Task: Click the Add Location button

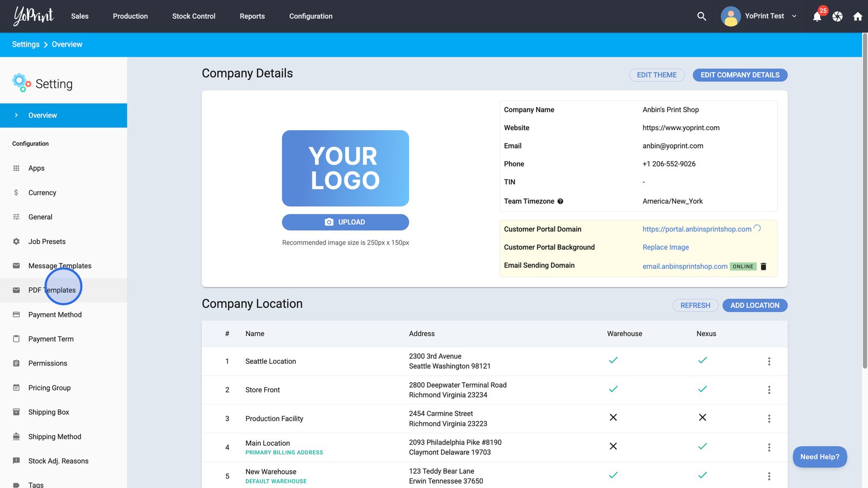Action: 755,305
